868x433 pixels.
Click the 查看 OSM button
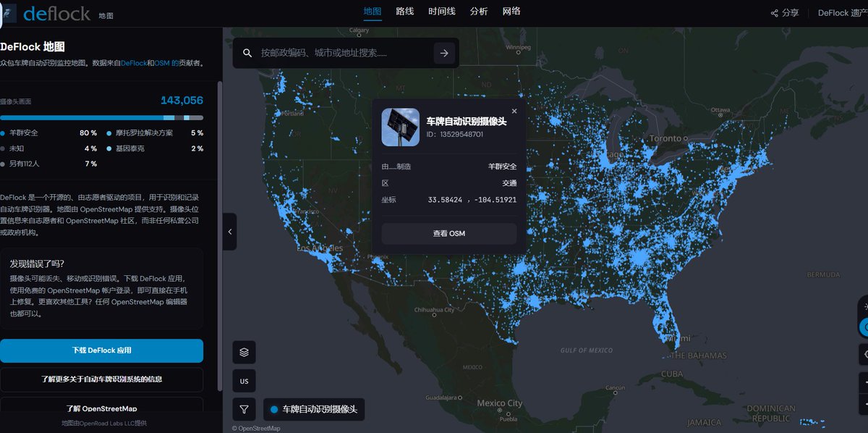pyautogui.click(x=449, y=233)
